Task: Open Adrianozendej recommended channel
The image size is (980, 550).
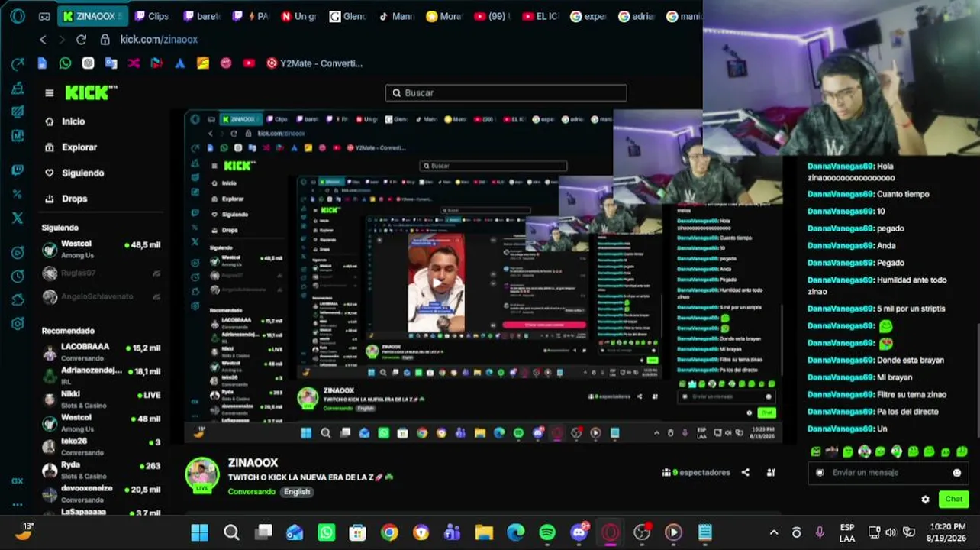Action: pyautogui.click(x=102, y=375)
